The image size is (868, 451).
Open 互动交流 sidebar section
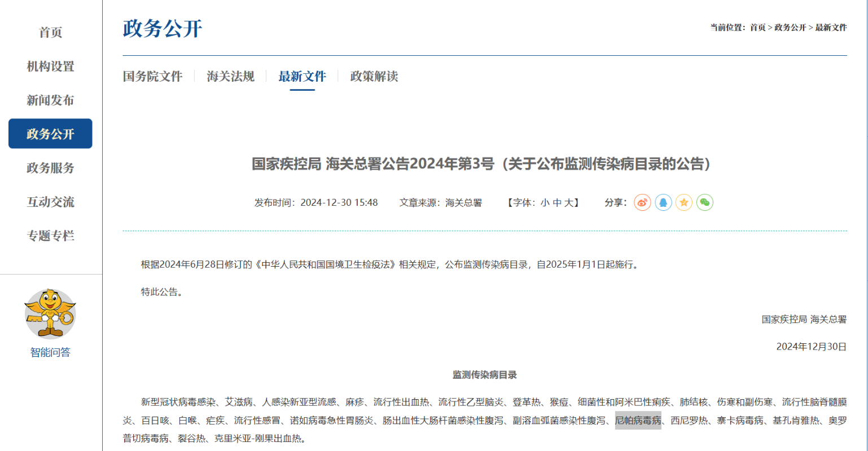[x=50, y=202]
